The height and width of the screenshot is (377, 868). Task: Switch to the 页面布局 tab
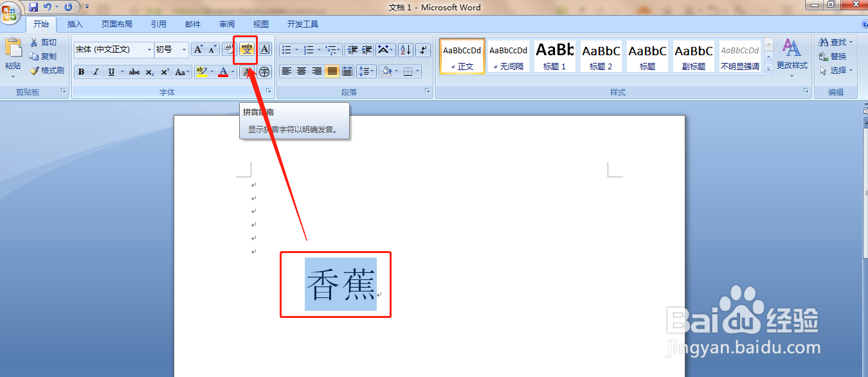click(x=117, y=24)
